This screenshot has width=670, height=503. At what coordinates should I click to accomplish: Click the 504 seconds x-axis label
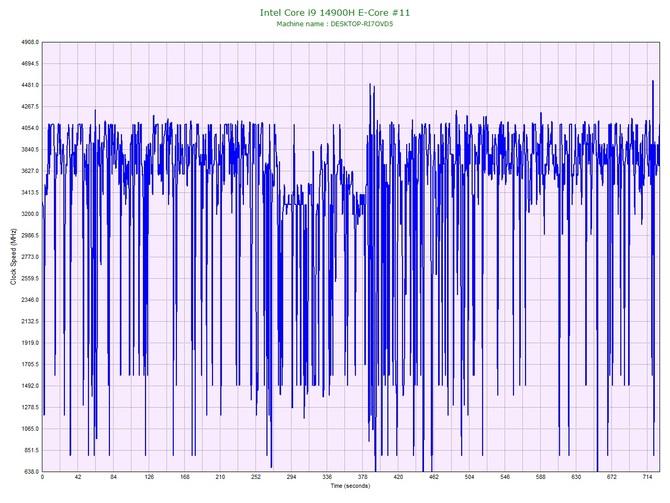click(x=469, y=477)
